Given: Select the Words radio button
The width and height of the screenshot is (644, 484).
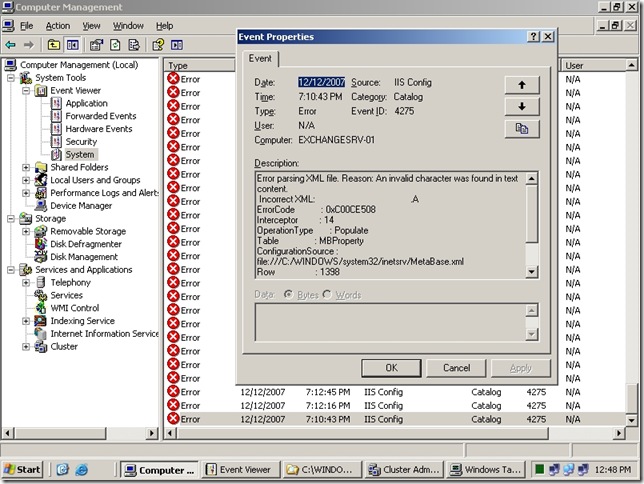Looking at the screenshot, I should tap(327, 294).
